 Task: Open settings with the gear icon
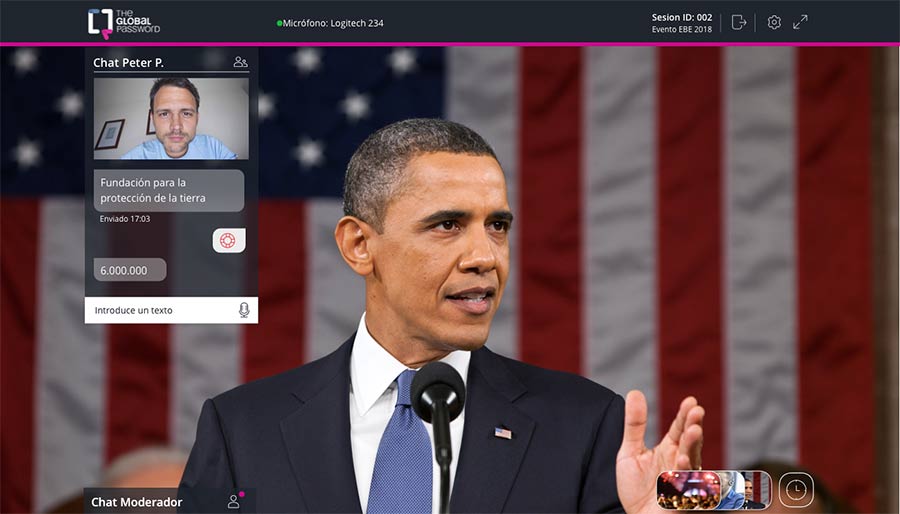click(x=774, y=22)
